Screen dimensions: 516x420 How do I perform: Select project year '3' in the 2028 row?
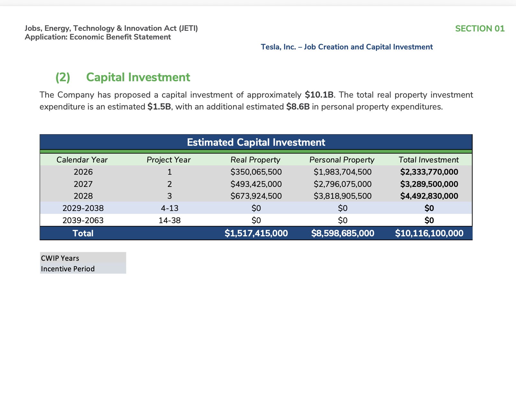(170, 196)
